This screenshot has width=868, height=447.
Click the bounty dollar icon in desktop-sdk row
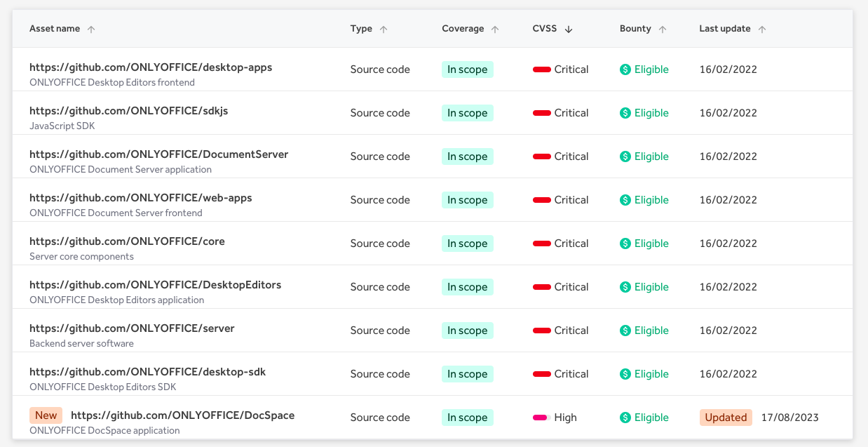[625, 374]
